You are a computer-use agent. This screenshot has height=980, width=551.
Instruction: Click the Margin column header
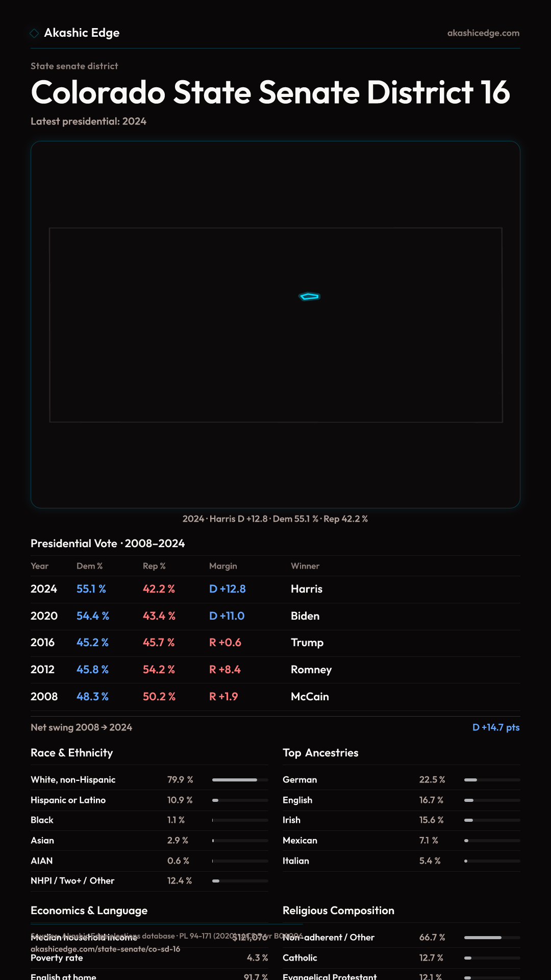click(x=223, y=566)
